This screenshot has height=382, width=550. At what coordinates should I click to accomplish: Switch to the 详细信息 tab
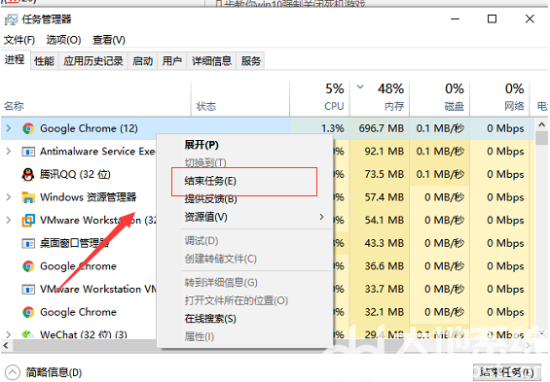(x=212, y=61)
